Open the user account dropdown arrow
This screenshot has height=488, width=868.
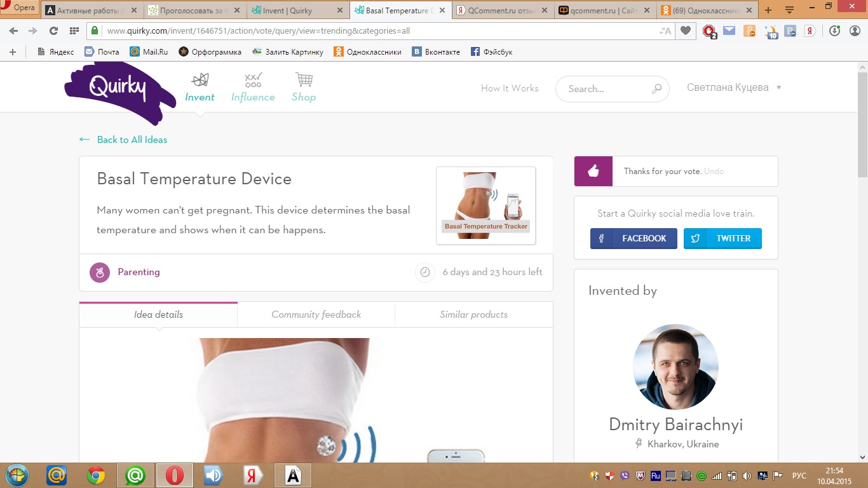pos(778,88)
